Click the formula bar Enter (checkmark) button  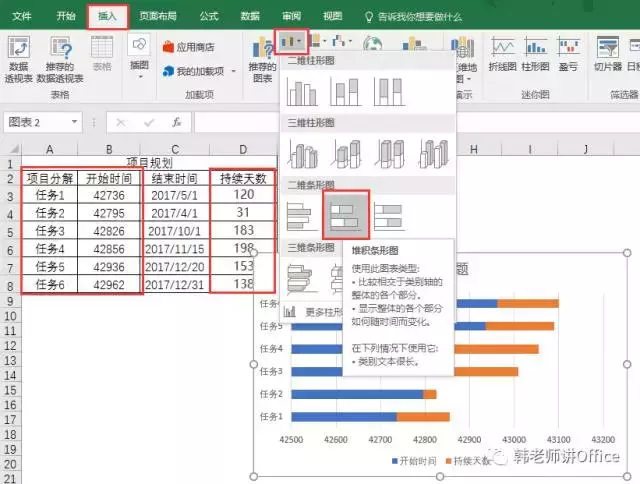(x=149, y=122)
